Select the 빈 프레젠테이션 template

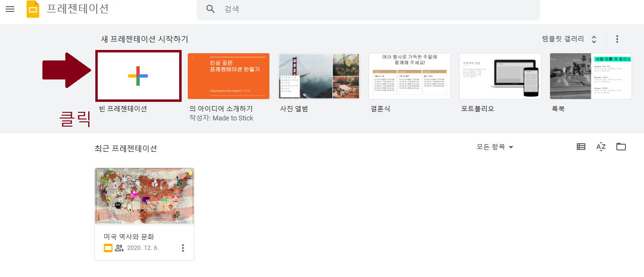coord(138,76)
